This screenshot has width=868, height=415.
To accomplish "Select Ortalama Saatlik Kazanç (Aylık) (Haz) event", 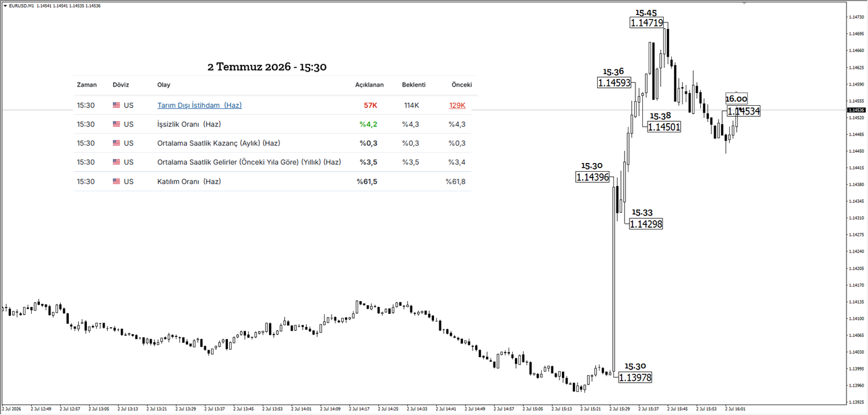I will click(219, 143).
